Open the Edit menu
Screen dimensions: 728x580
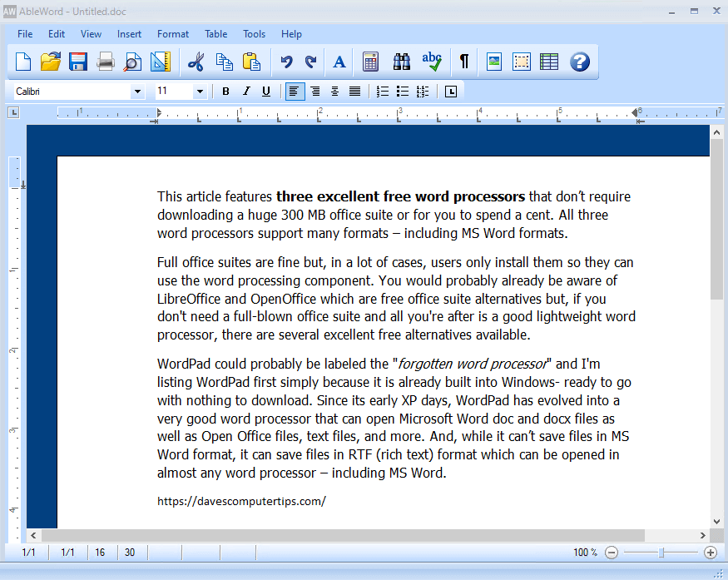[x=57, y=34]
